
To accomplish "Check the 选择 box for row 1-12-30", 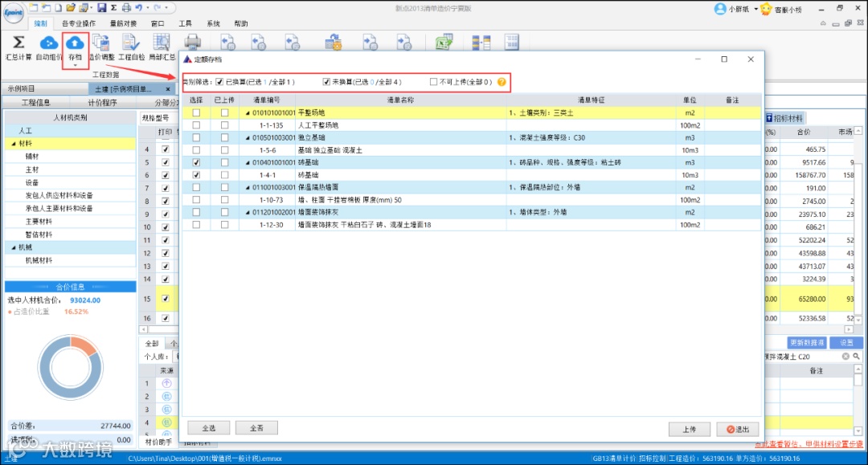I will (x=196, y=225).
